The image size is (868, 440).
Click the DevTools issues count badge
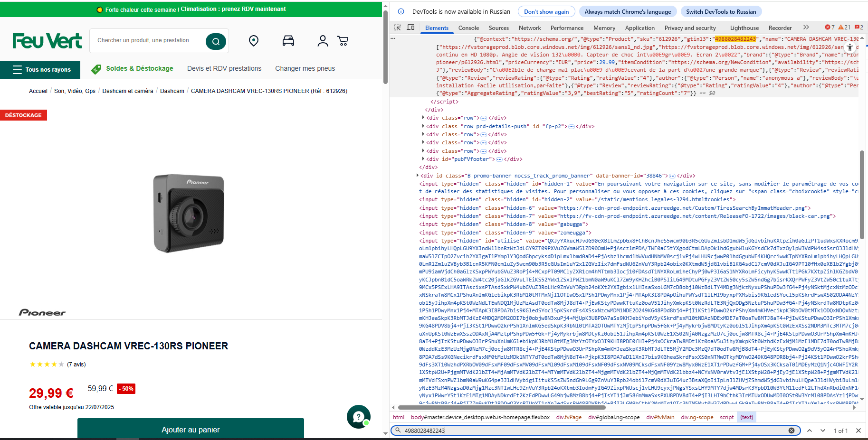click(x=859, y=28)
